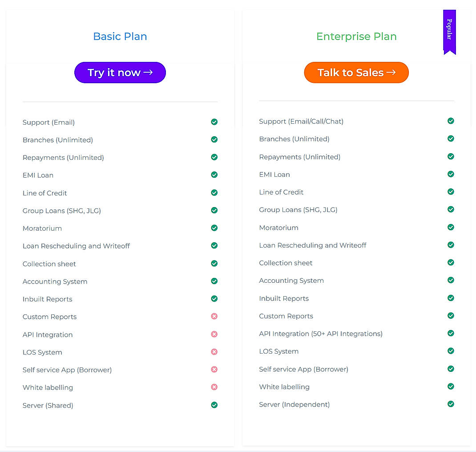Select the check icon beside Server (Independent)
476x452 pixels.
[x=451, y=404]
